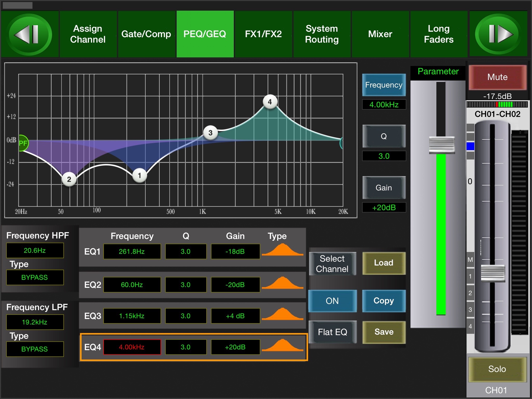Click the Parameter slider handle
532x399 pixels.
442,145
